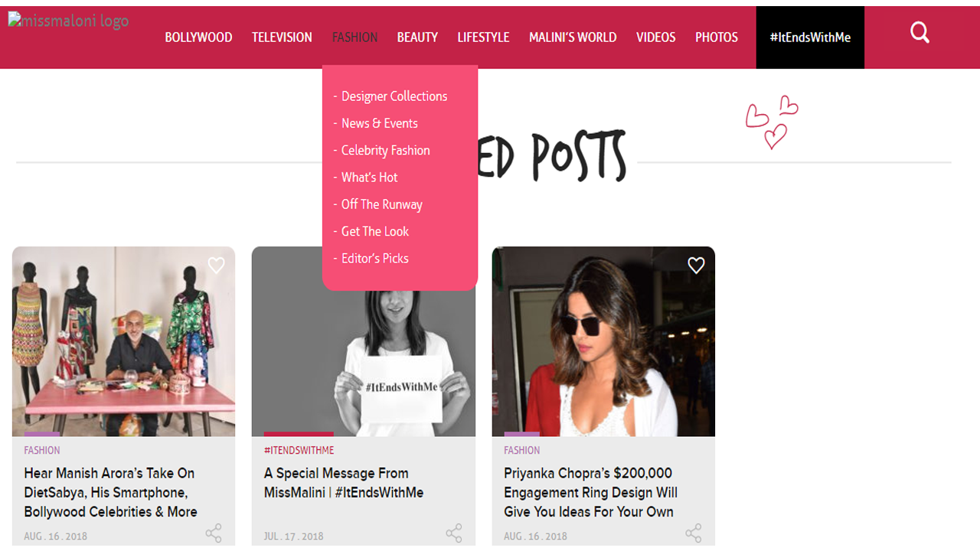Viewport: 980px width, 551px height.
Task: Click the #ItEndsWithMe black nav button
Action: [x=810, y=37]
